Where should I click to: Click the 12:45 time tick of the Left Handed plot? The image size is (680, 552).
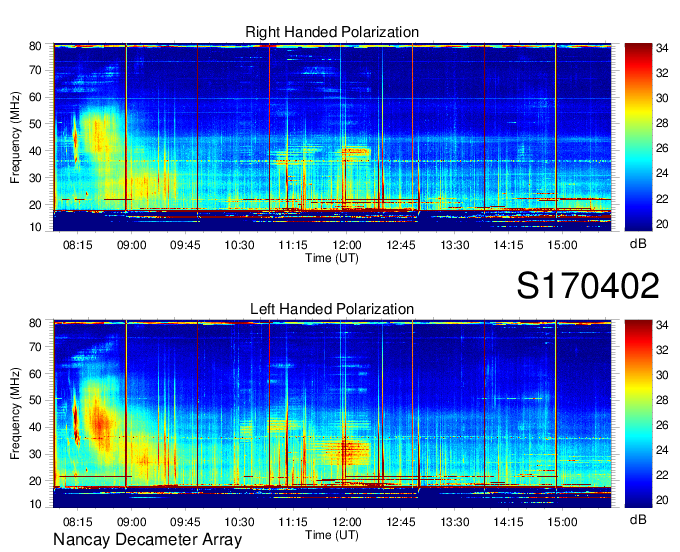tap(401, 521)
